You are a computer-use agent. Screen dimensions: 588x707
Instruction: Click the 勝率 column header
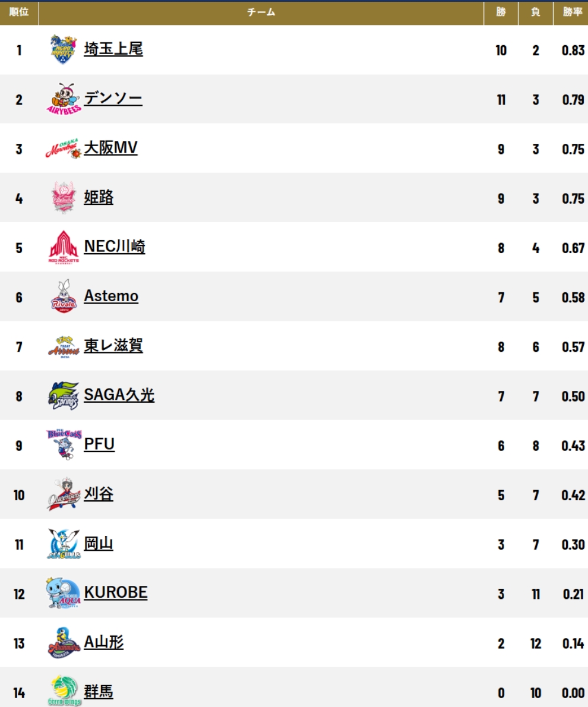(x=571, y=12)
